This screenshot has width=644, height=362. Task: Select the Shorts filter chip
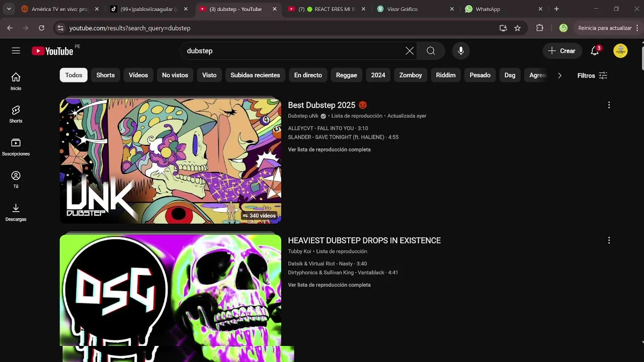(106, 75)
